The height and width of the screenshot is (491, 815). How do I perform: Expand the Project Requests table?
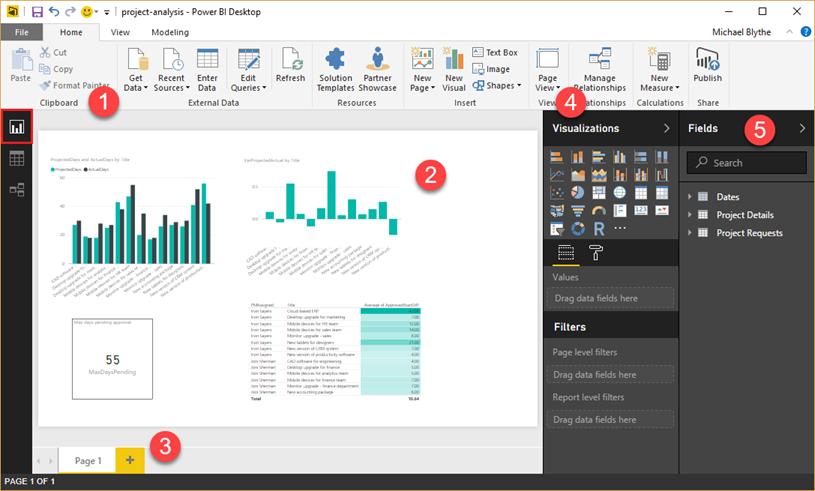pos(690,233)
